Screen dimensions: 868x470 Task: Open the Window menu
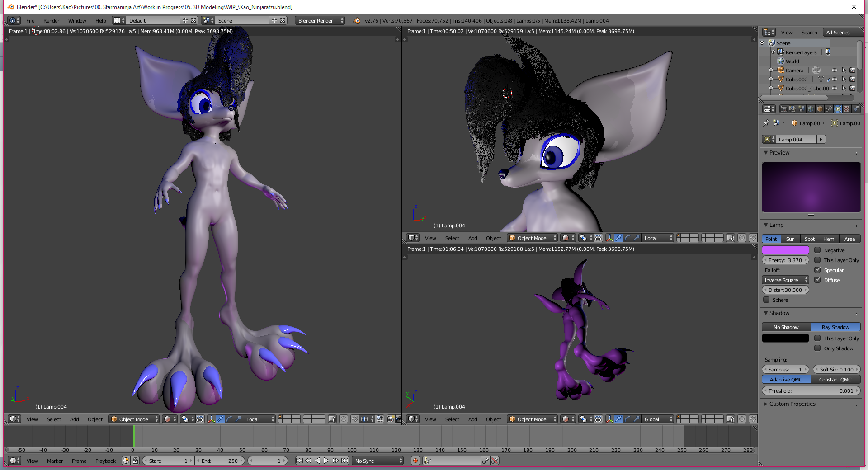(x=77, y=20)
